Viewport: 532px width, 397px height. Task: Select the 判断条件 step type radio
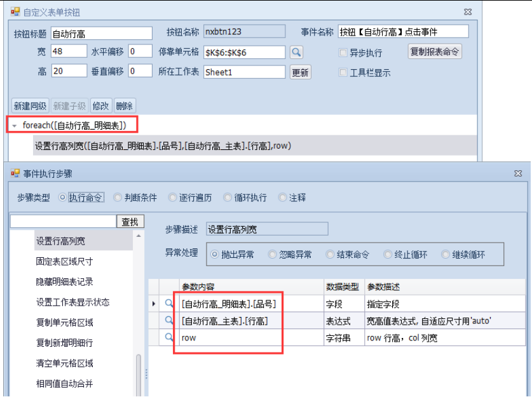(118, 198)
